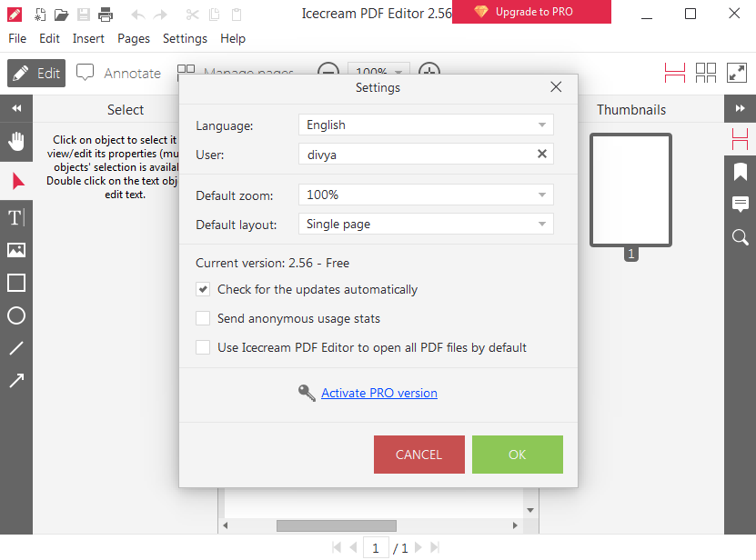The width and height of the screenshot is (756, 560).
Task: Enable Icecream PDF Editor as default PDF opener
Action: point(203,347)
